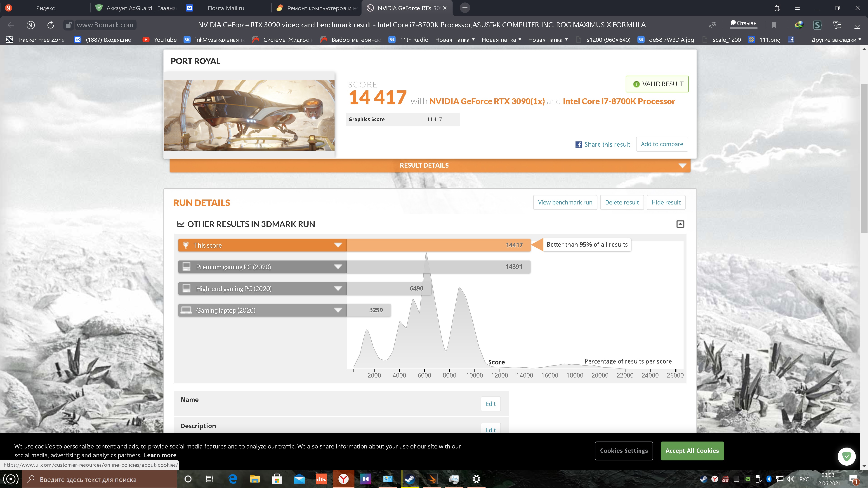Click the Add to compare button
The height and width of the screenshot is (488, 868).
[x=662, y=144]
